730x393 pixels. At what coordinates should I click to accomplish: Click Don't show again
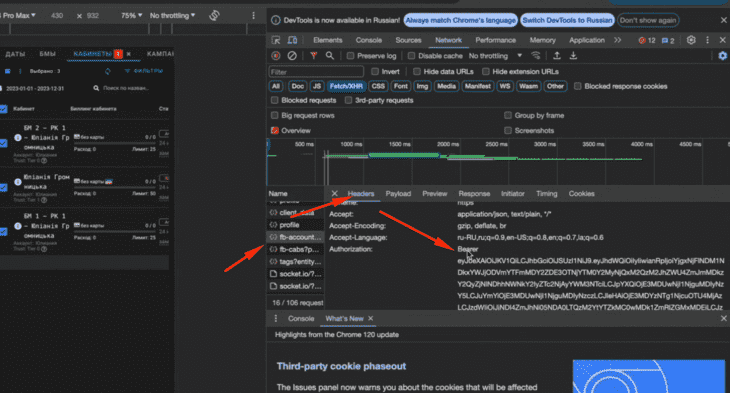648,20
